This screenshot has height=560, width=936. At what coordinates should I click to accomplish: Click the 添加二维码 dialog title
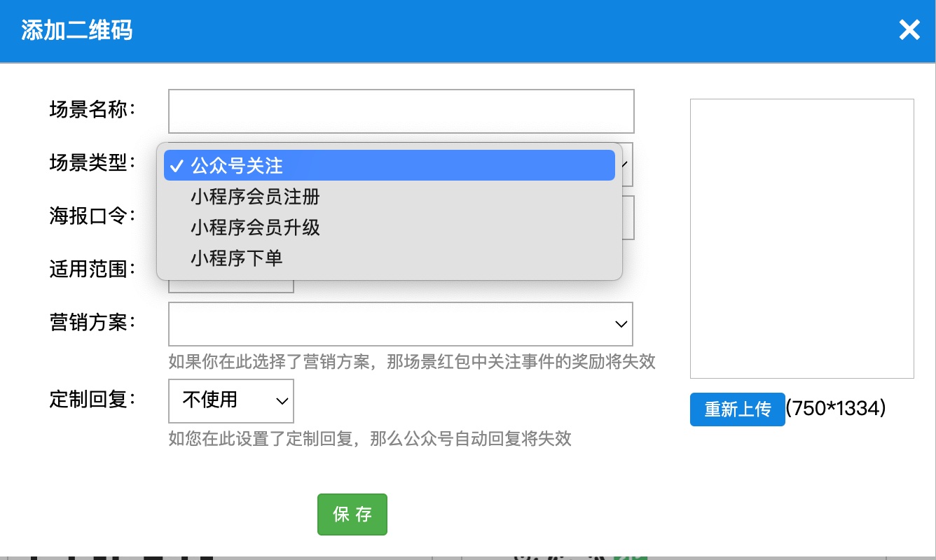coord(76,31)
